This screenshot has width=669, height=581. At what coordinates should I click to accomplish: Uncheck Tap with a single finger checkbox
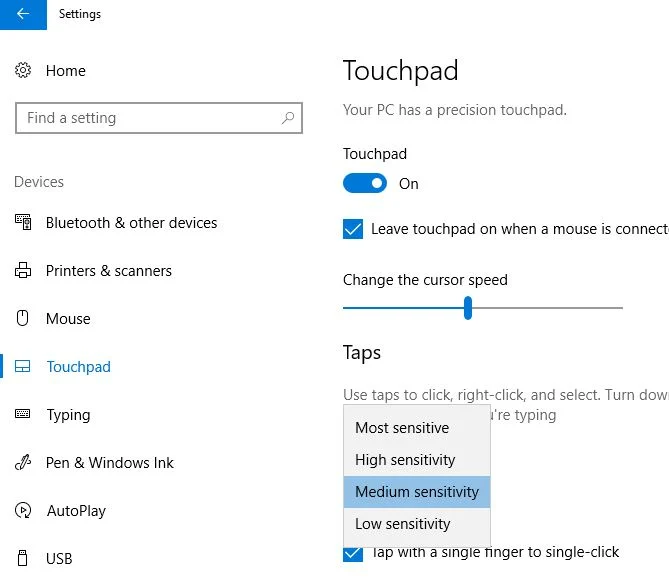point(353,553)
